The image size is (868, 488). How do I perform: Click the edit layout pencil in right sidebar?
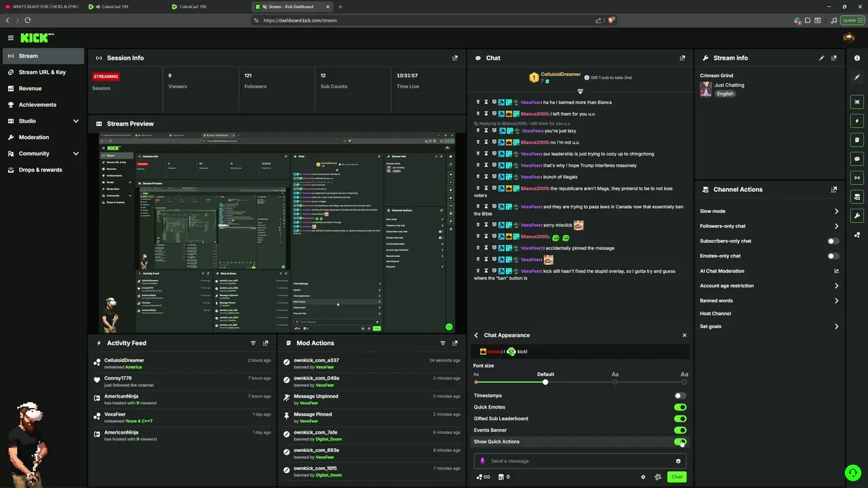pyautogui.click(x=857, y=77)
